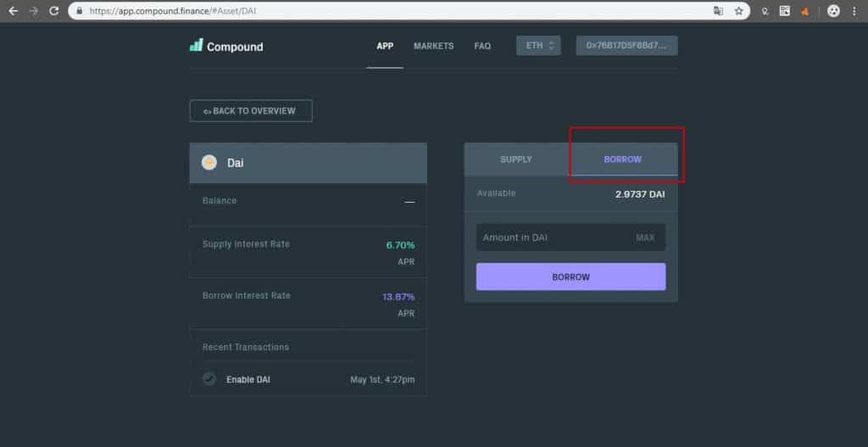Open the Chrome three-dot menu
This screenshot has width=868, height=447.
pyautogui.click(x=854, y=11)
